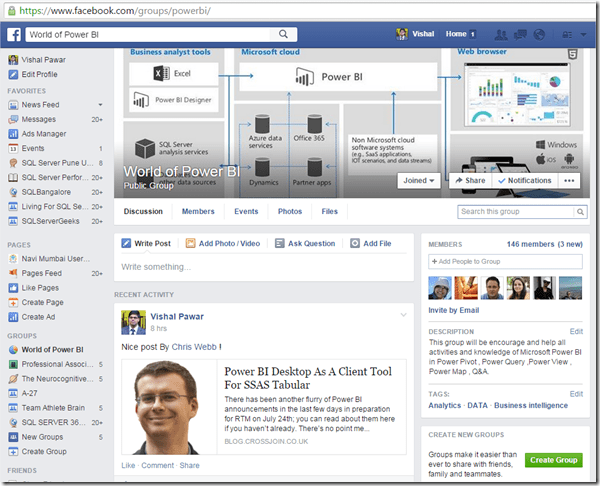Open the News Feed dropdown arrow

pyautogui.click(x=100, y=105)
